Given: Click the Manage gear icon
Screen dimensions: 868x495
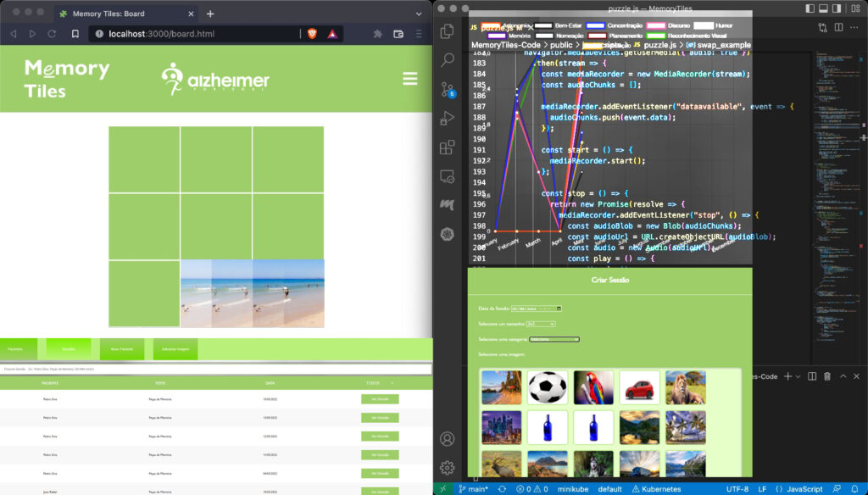Looking at the screenshot, I should (x=448, y=467).
